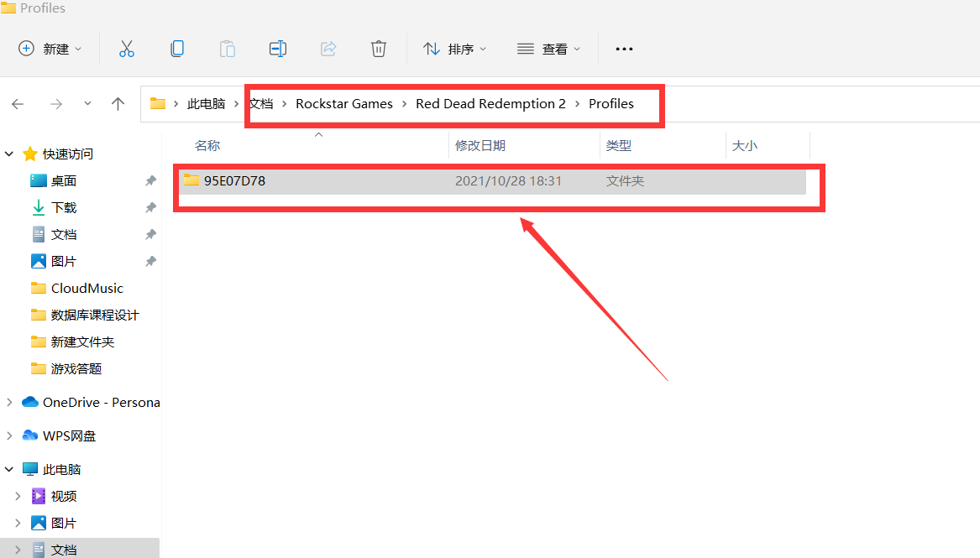
Task: Open 下载 in quick access
Action: [64, 208]
